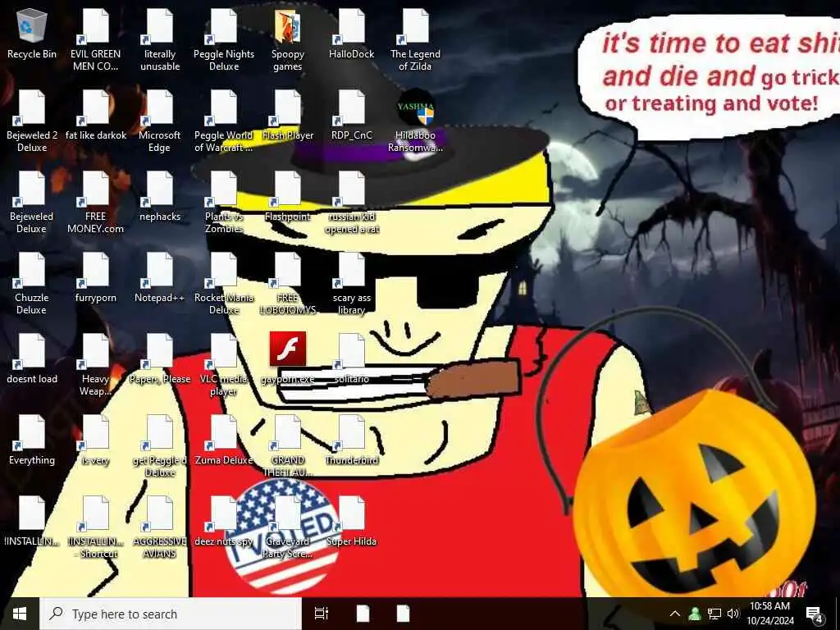The width and height of the screenshot is (840, 630).
Task: Launch Bejeweled Deluxe
Action: click(32, 203)
